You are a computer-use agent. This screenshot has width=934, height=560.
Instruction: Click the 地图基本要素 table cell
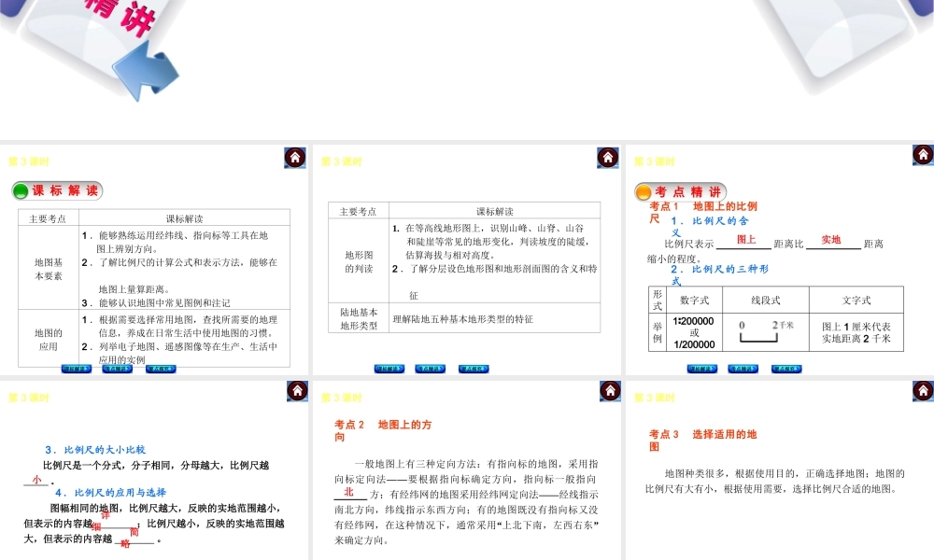pos(49,269)
